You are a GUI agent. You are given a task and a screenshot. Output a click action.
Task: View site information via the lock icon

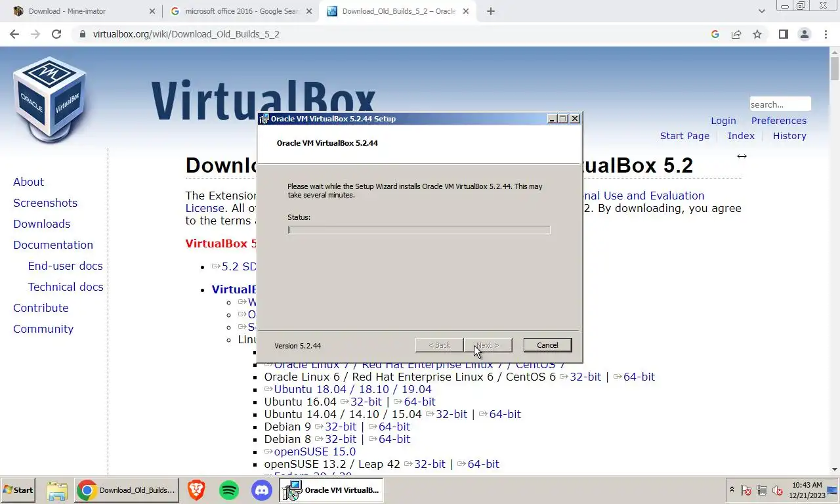click(x=82, y=34)
